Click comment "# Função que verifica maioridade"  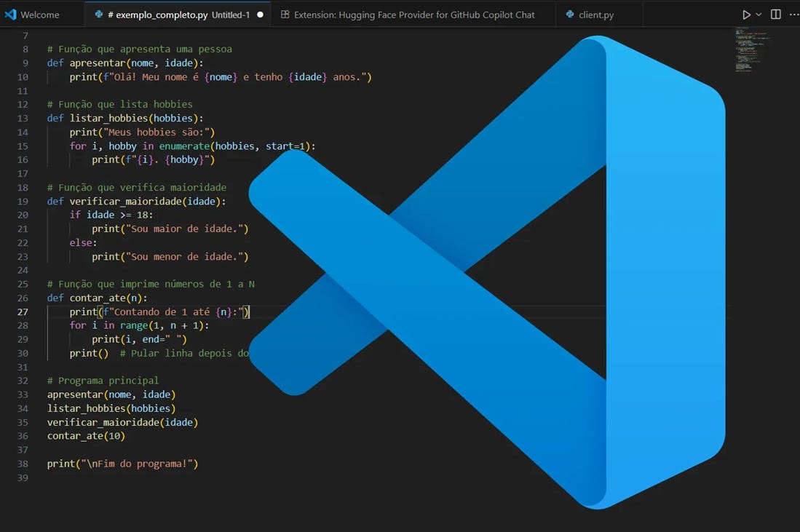(x=137, y=187)
